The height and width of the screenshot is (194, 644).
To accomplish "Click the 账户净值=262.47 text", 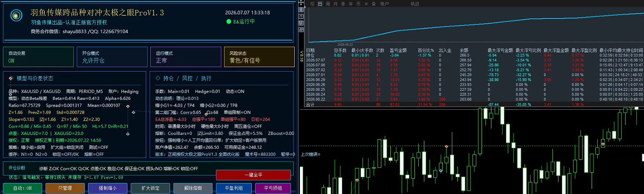I will click(172, 147).
